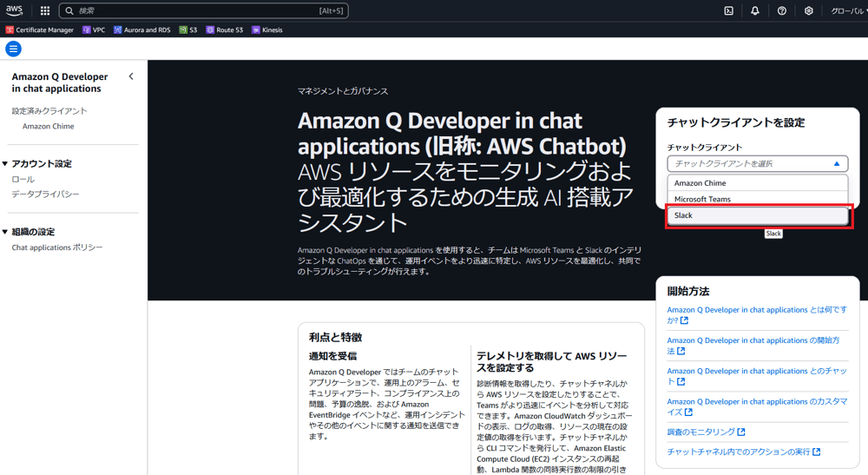The image size is (868, 475).
Task: Click the 利点と特徴 heading
Action: click(x=335, y=337)
